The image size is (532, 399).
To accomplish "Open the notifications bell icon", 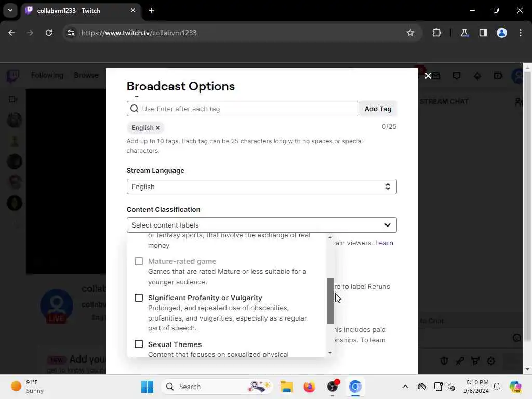I will pyautogui.click(x=497, y=387).
